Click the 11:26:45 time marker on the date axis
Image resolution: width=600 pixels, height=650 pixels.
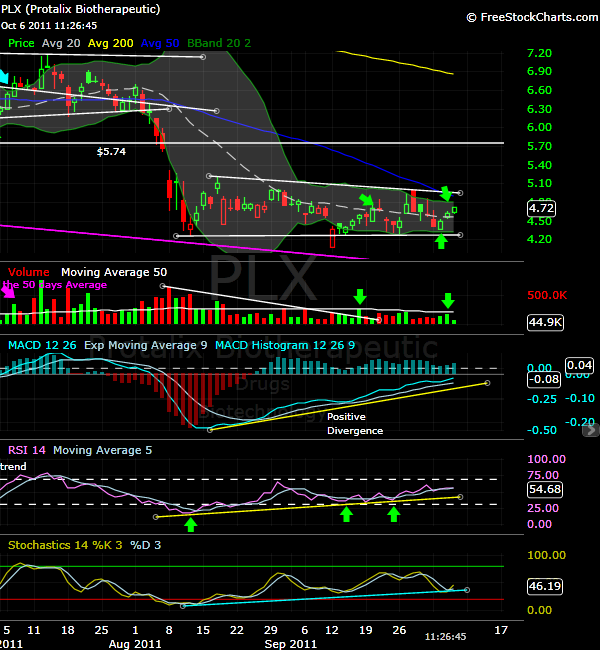(x=445, y=637)
